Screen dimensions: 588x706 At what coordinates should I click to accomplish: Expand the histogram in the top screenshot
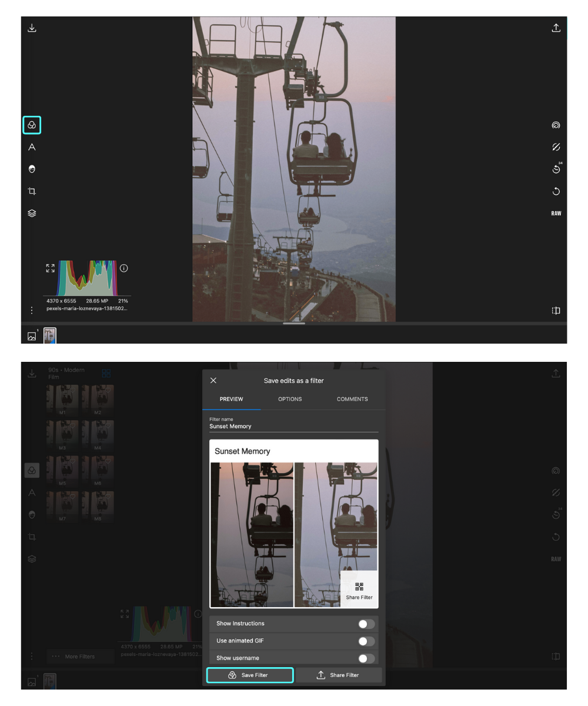point(51,268)
